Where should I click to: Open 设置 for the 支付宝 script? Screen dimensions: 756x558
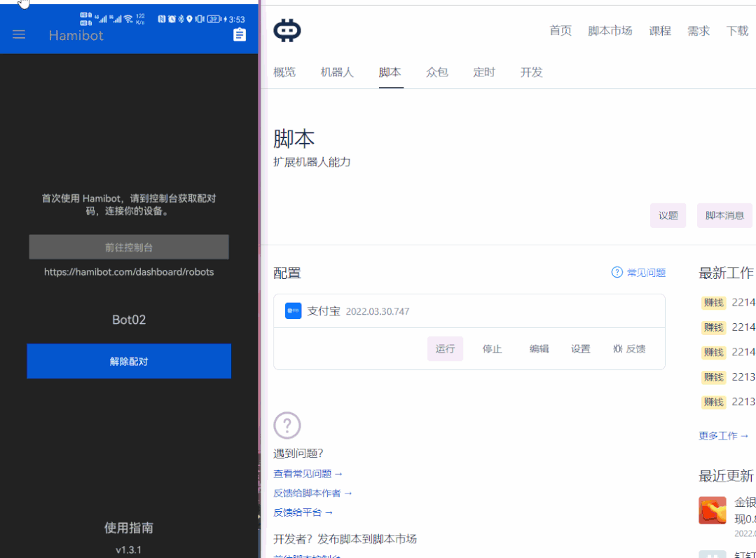pyautogui.click(x=581, y=348)
